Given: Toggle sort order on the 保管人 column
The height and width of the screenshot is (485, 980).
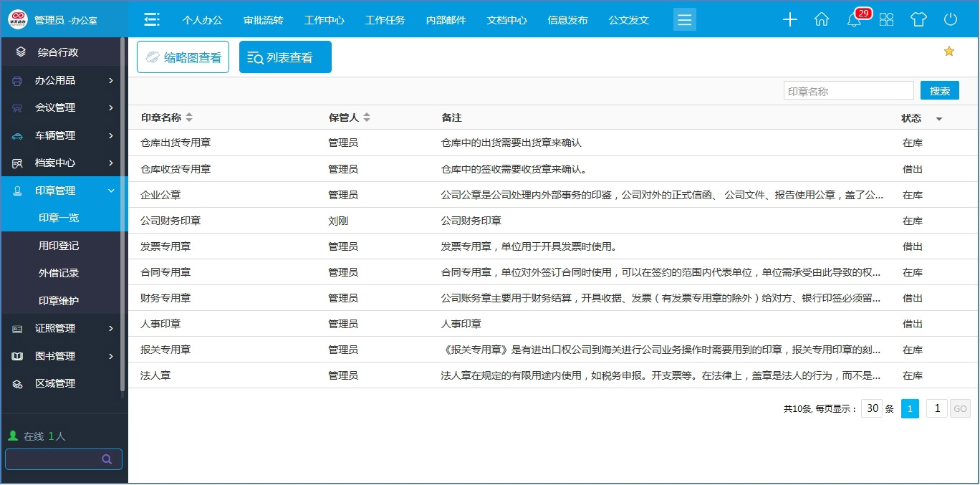Looking at the screenshot, I should coord(367,117).
